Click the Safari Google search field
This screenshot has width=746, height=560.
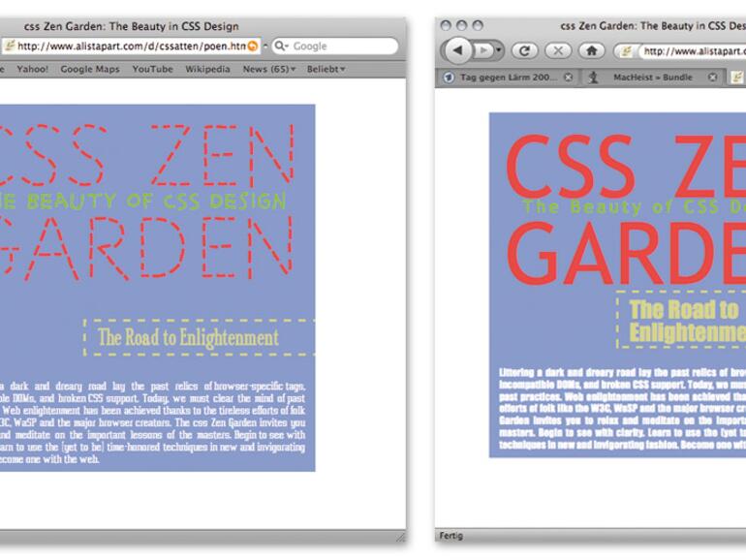click(x=335, y=47)
